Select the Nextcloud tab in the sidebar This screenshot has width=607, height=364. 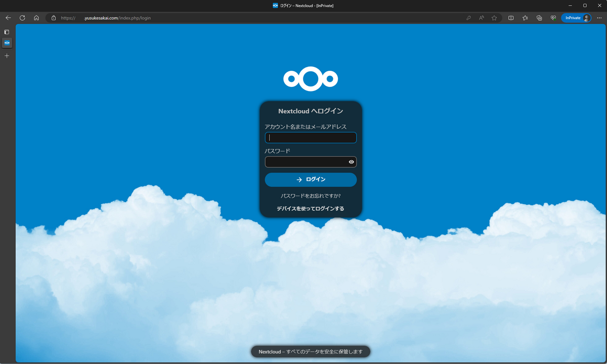pyautogui.click(x=7, y=43)
